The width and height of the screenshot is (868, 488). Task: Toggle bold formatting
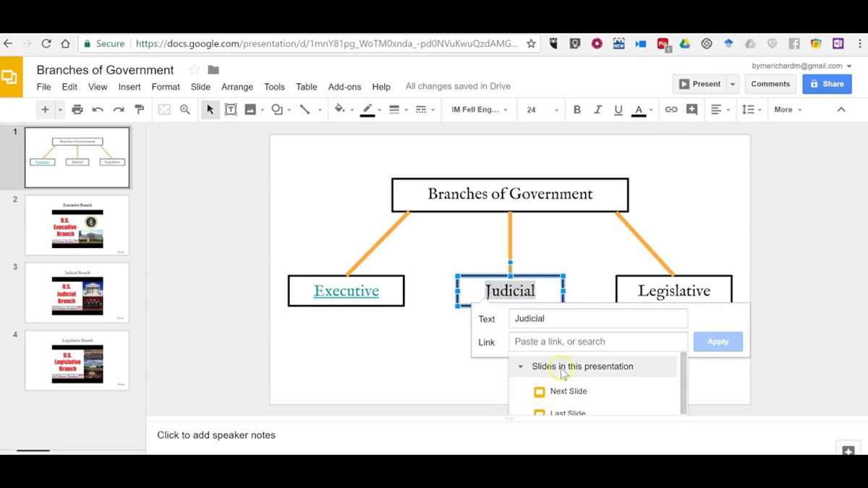(577, 110)
